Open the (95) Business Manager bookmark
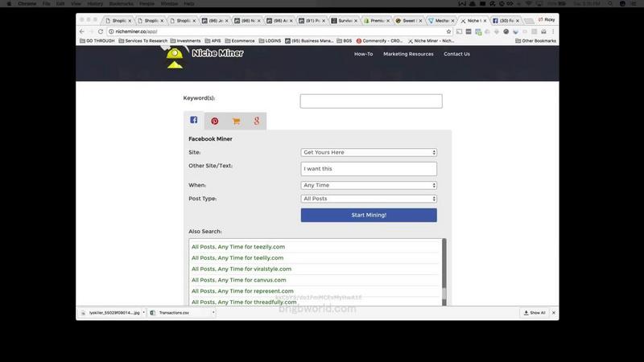644x362 pixels. (309, 41)
